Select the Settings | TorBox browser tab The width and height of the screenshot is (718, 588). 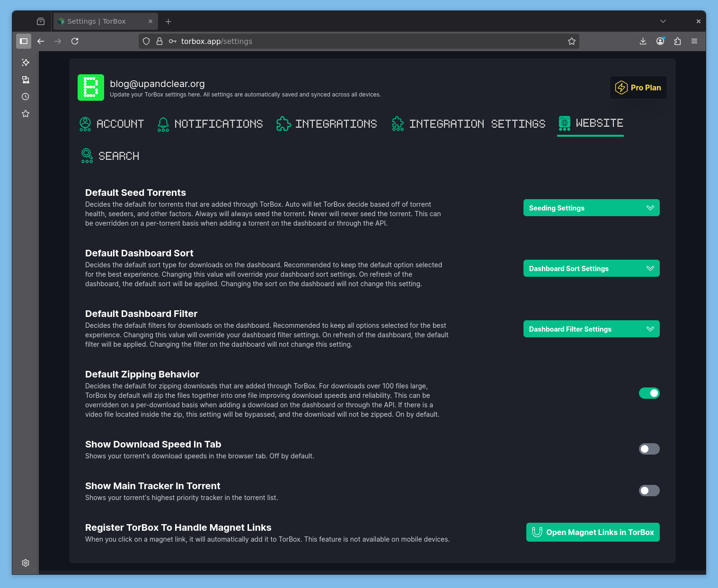tap(105, 21)
